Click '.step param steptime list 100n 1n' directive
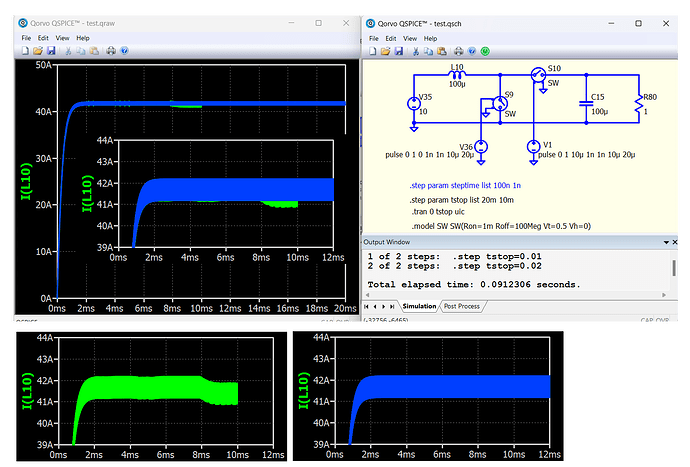 click(465, 186)
